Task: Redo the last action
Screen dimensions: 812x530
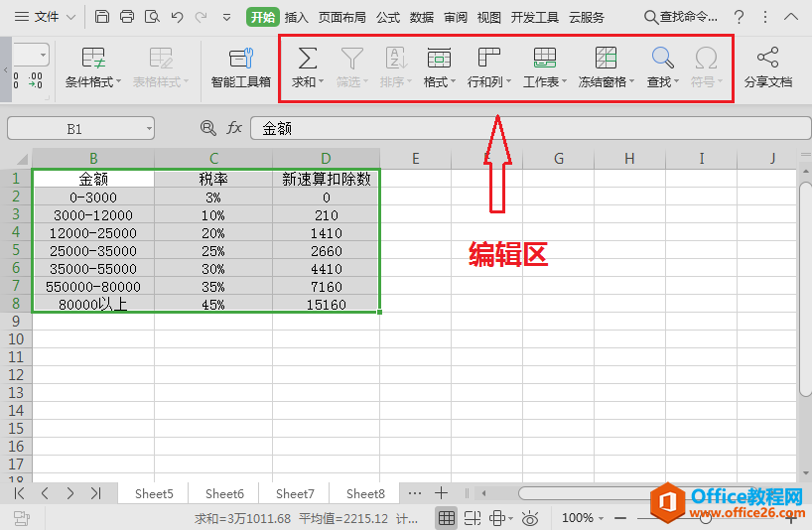Action: 201,17
